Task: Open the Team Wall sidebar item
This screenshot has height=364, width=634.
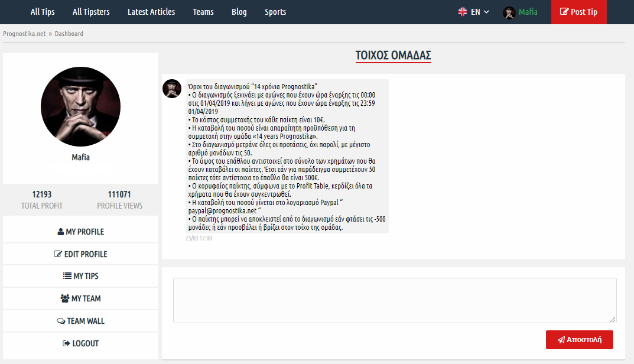Action: 80,321
